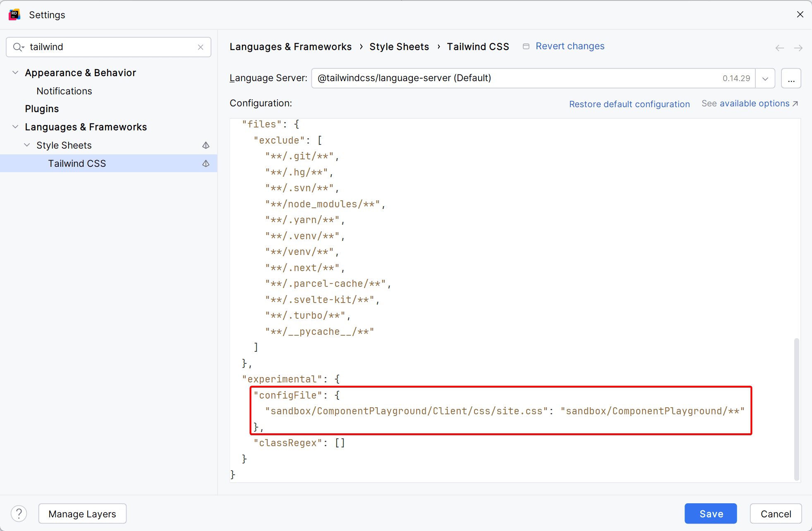Screen dimensions: 812x531
Task: Navigate back with the left arrow
Action: click(779, 48)
